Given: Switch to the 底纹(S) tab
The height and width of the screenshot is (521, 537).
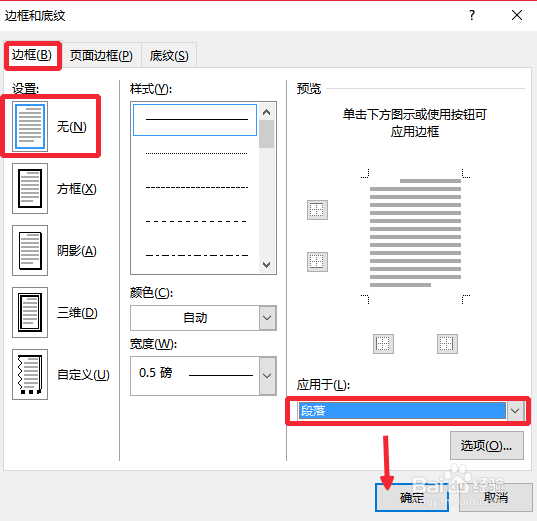Looking at the screenshot, I should point(169,55).
